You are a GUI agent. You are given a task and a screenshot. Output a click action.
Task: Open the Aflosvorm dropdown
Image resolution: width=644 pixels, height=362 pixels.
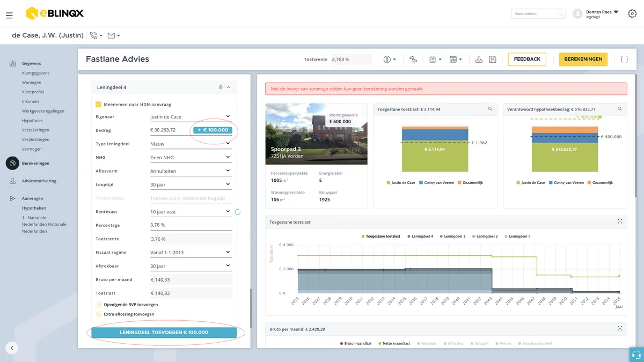(191, 171)
